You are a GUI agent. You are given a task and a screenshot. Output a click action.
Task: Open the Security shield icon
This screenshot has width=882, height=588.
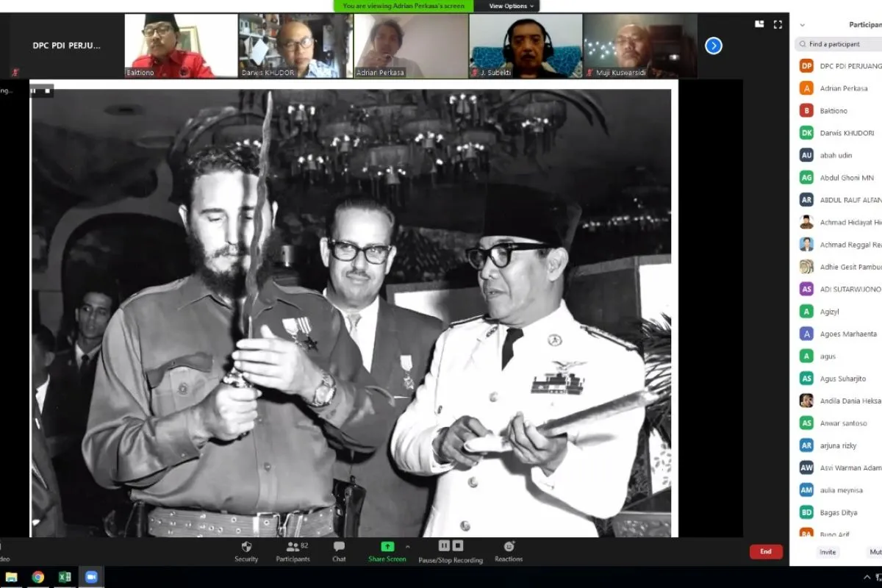[246, 547]
